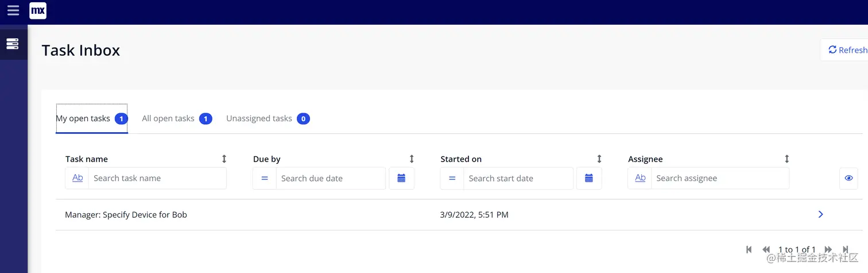Sort by Due by column

(412, 159)
